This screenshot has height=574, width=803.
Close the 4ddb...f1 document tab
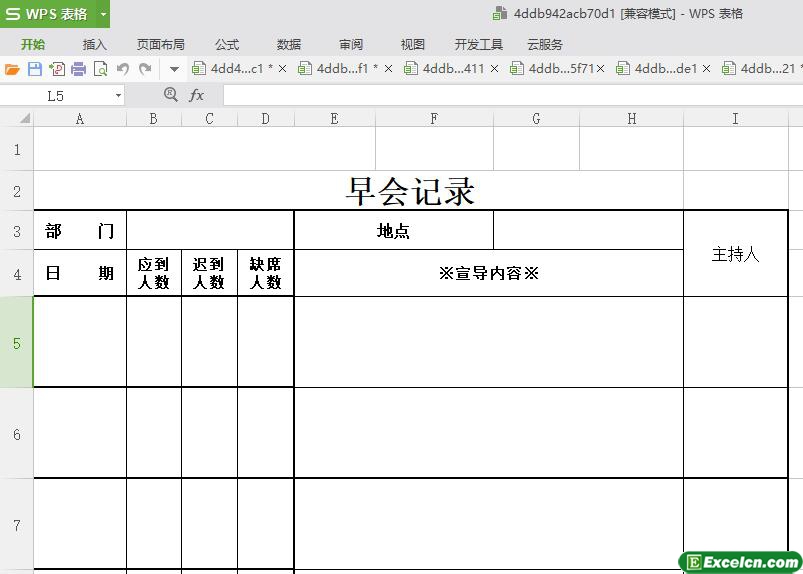click(388, 69)
